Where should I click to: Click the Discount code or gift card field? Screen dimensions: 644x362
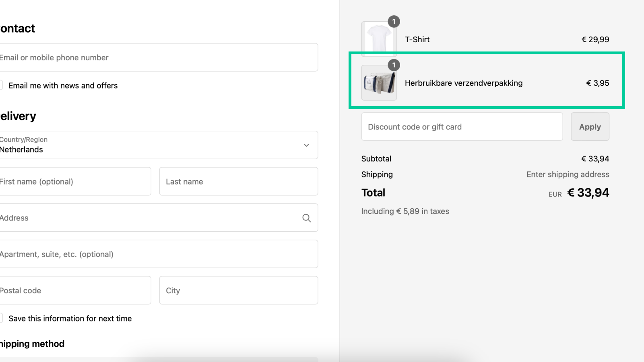461,127
